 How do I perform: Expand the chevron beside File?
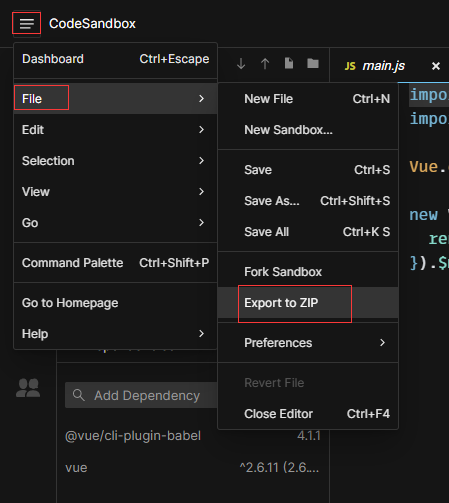pos(201,99)
